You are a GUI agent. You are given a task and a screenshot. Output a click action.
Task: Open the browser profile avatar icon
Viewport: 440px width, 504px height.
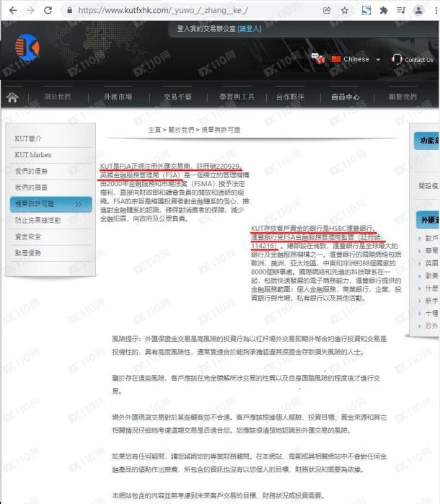[x=419, y=10]
